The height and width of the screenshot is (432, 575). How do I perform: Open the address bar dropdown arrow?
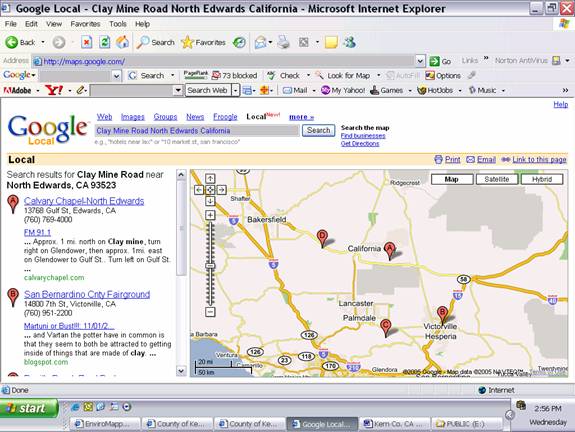point(420,61)
